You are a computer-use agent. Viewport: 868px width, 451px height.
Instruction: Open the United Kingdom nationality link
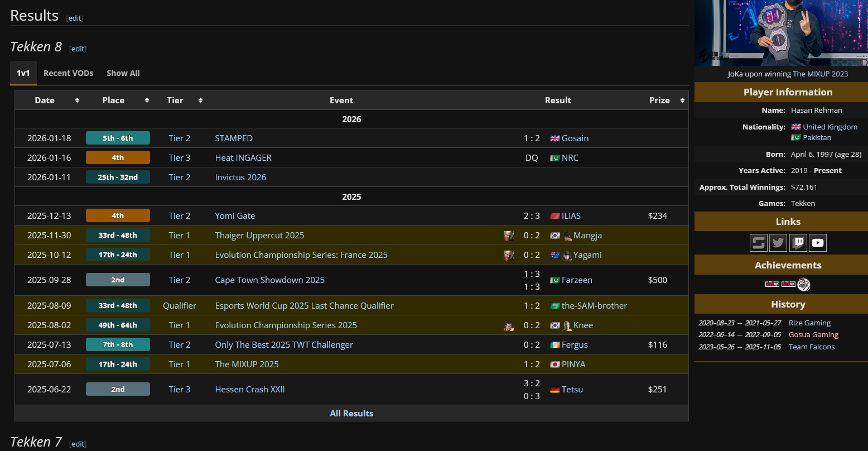point(830,127)
